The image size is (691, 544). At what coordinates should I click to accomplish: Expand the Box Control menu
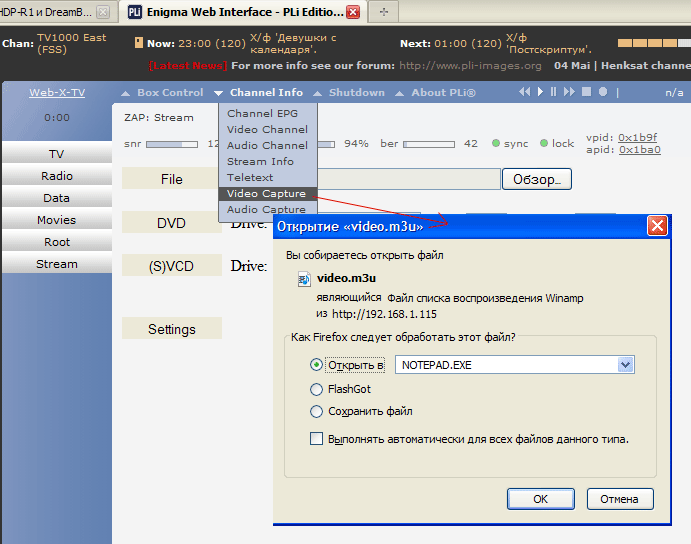[162, 93]
